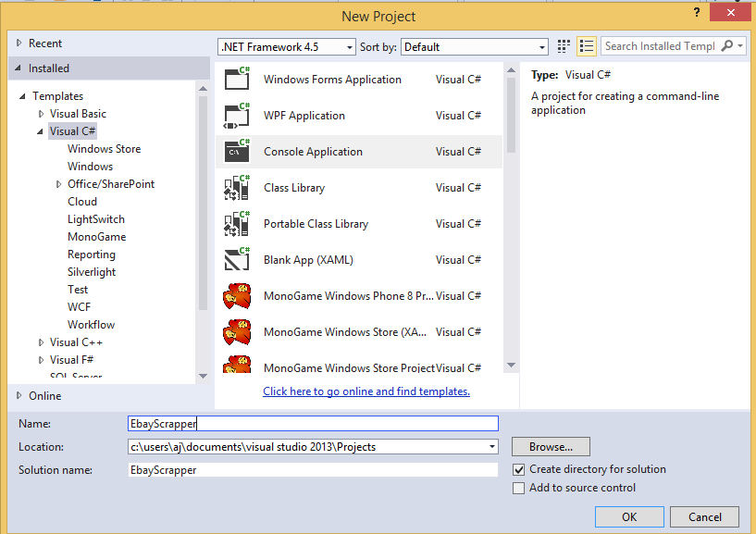Collapse the Visual C# node arrow
This screenshot has width=756, height=534.
[x=40, y=131]
